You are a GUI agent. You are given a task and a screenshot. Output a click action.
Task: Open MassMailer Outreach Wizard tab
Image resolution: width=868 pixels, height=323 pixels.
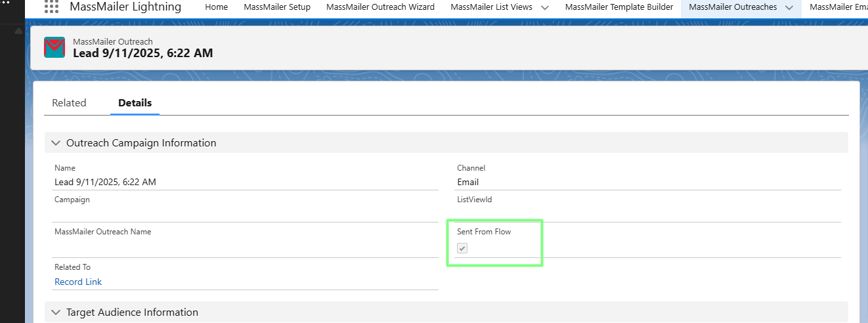(380, 7)
